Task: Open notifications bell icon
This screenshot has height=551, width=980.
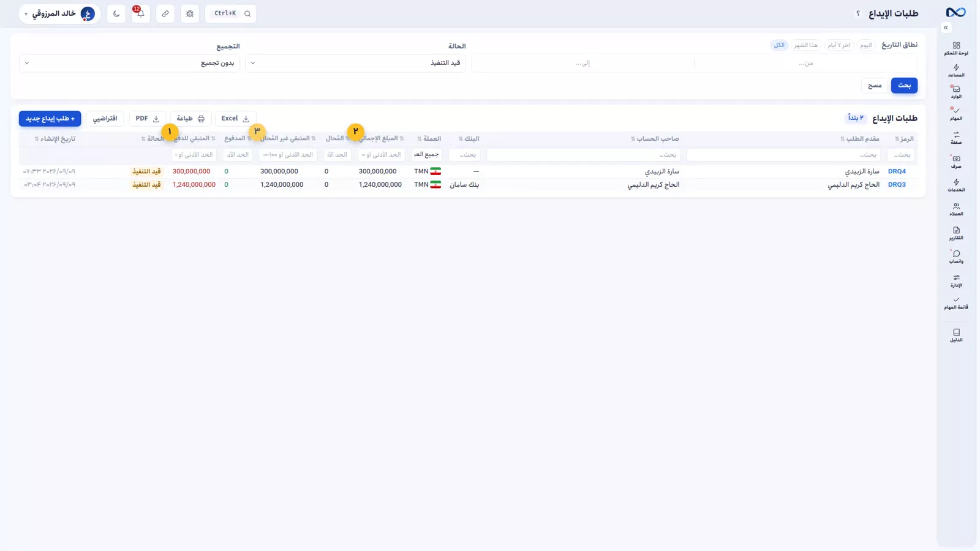Action: [140, 13]
